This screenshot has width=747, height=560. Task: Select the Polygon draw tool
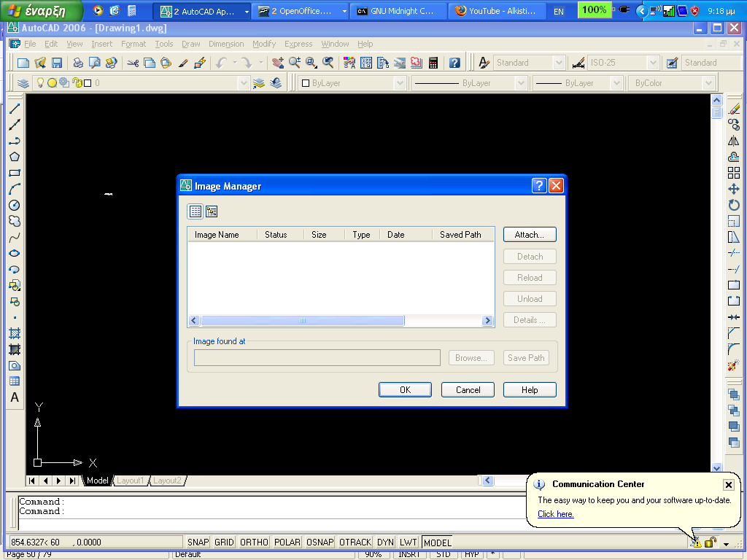point(15,157)
